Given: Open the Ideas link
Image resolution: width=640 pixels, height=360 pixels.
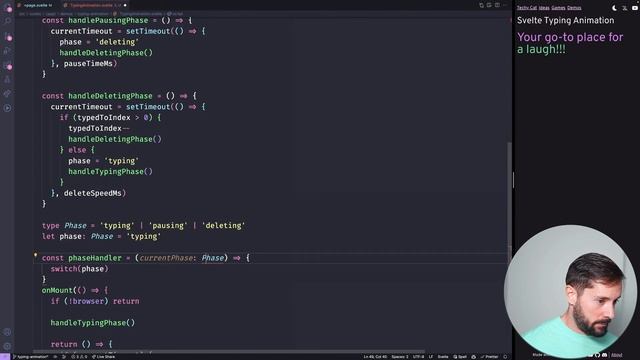Looking at the screenshot, I should [x=544, y=8].
